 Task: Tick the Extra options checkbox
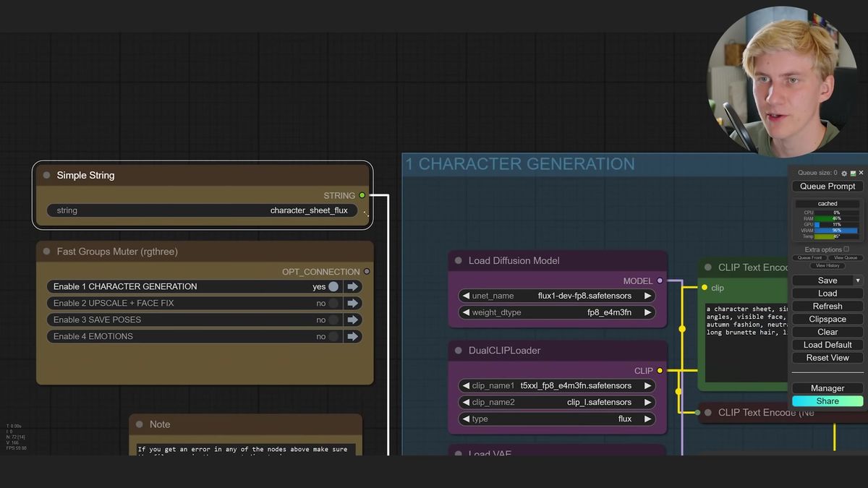tap(846, 249)
